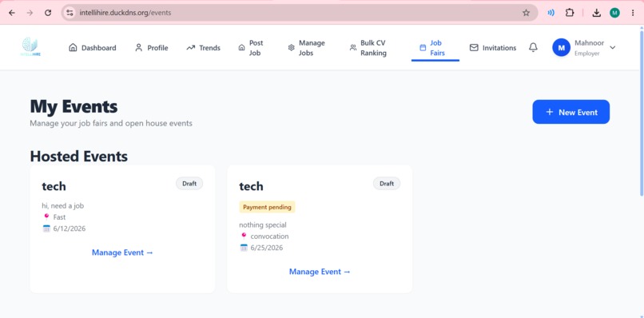644x318 pixels.
Task: Click the Draft badge on the convocation event
Action: click(387, 184)
